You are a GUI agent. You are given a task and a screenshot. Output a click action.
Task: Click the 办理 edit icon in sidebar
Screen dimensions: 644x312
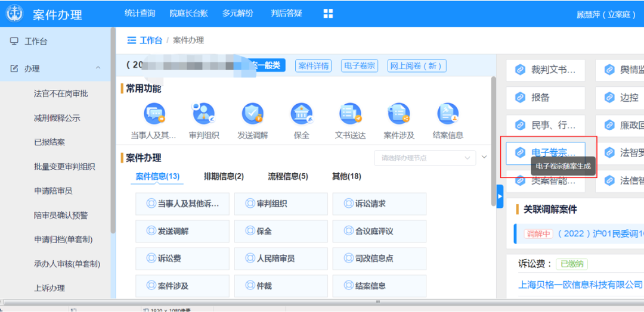pos(14,68)
